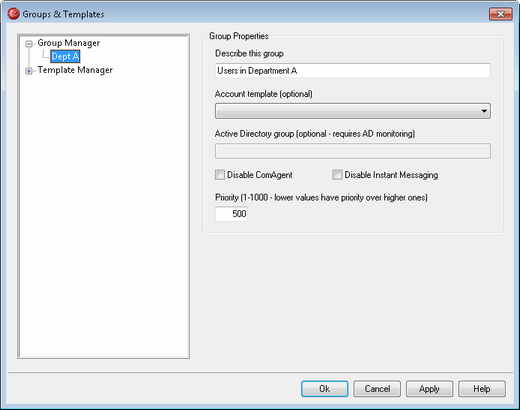Open Help for this dialog

tap(482, 389)
